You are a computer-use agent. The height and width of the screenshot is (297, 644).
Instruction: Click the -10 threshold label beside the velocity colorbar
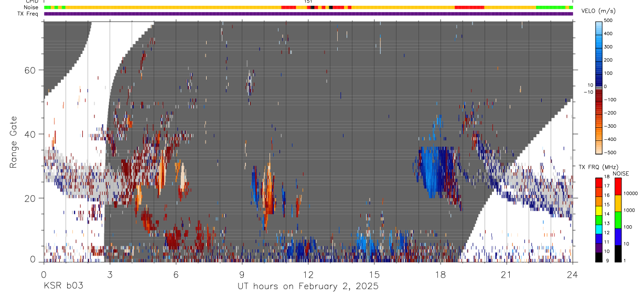(x=588, y=92)
